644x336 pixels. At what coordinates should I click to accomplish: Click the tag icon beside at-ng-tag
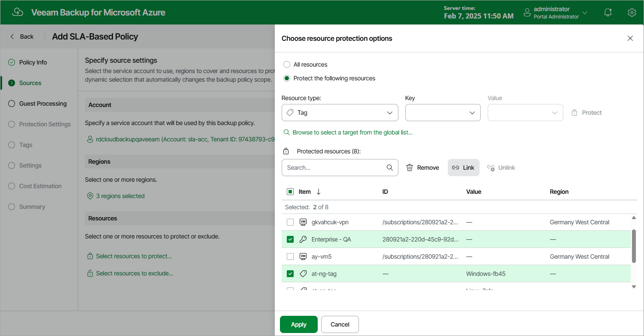coord(303,274)
